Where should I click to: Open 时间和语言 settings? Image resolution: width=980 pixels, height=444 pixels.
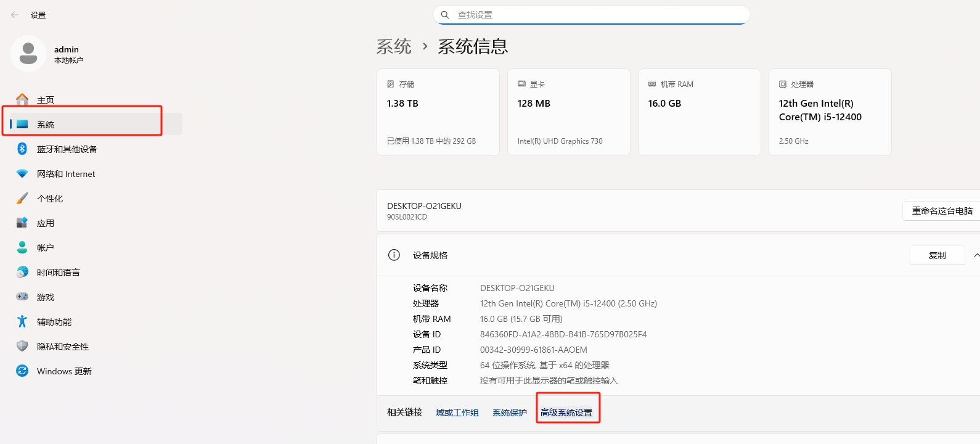pyautogui.click(x=96, y=272)
